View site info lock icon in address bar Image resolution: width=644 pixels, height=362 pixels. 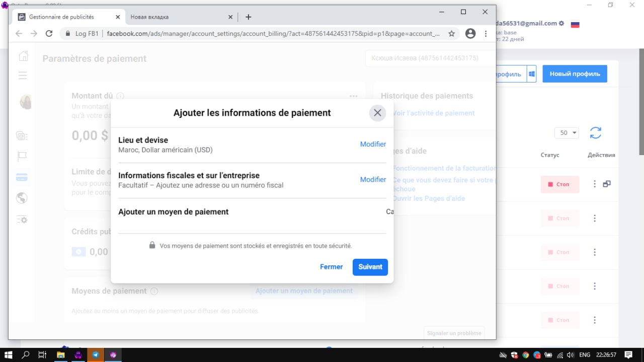pyautogui.click(x=68, y=34)
